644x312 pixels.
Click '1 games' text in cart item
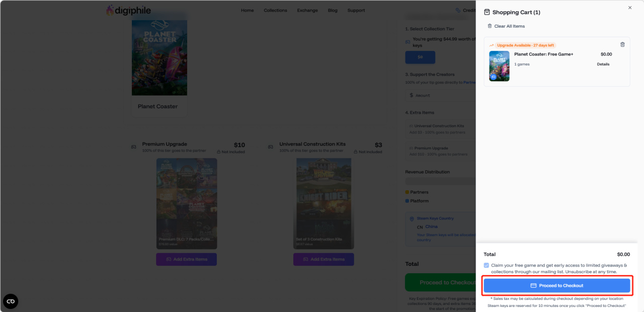[522, 64]
